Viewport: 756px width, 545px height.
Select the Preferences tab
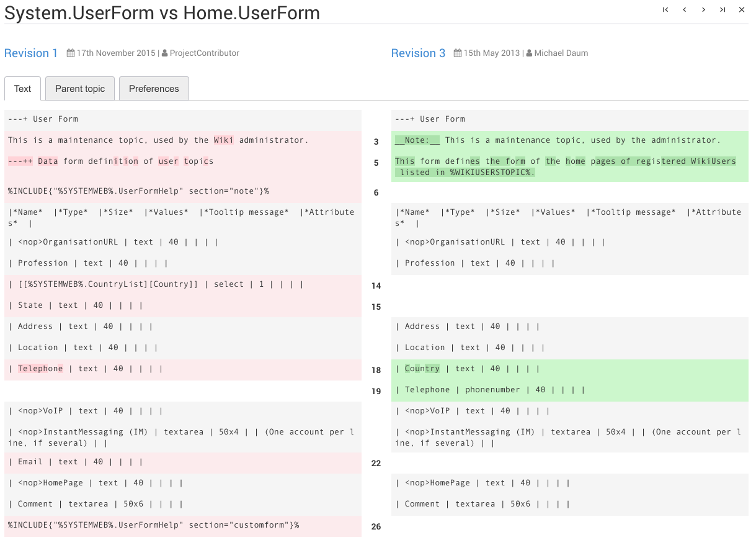point(154,89)
